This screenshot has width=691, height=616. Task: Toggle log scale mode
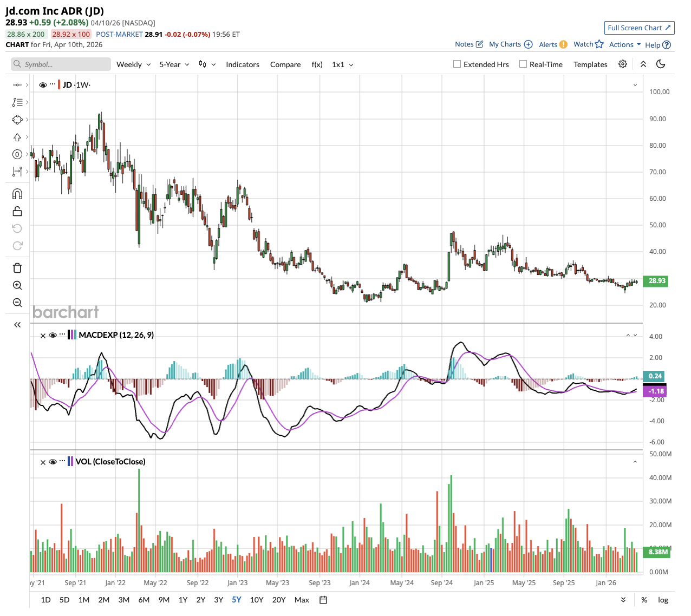(663, 600)
